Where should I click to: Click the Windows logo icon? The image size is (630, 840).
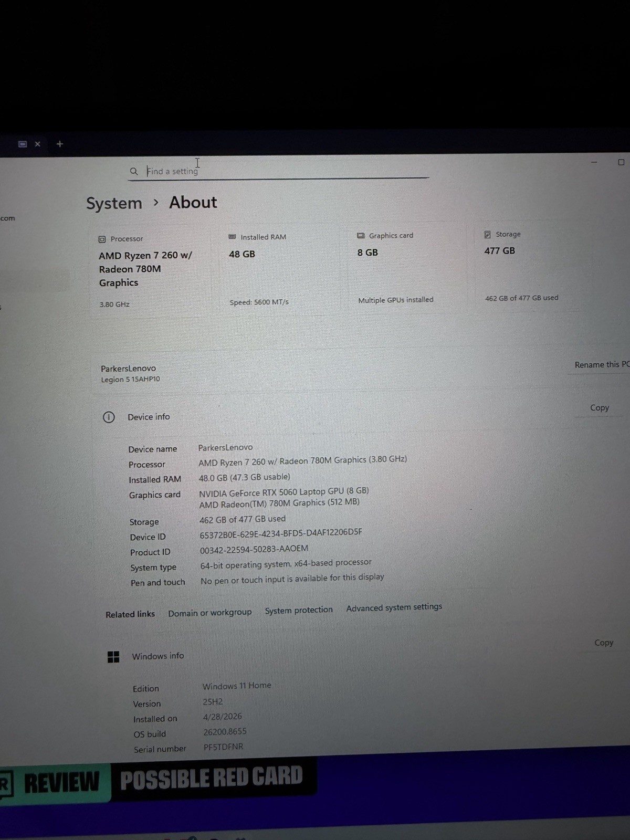tap(113, 657)
